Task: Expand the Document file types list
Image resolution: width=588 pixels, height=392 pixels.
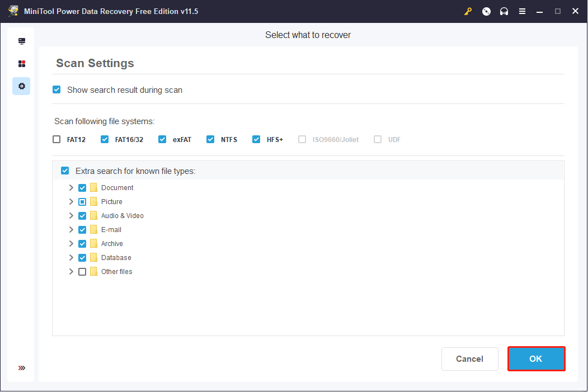Action: (x=71, y=187)
